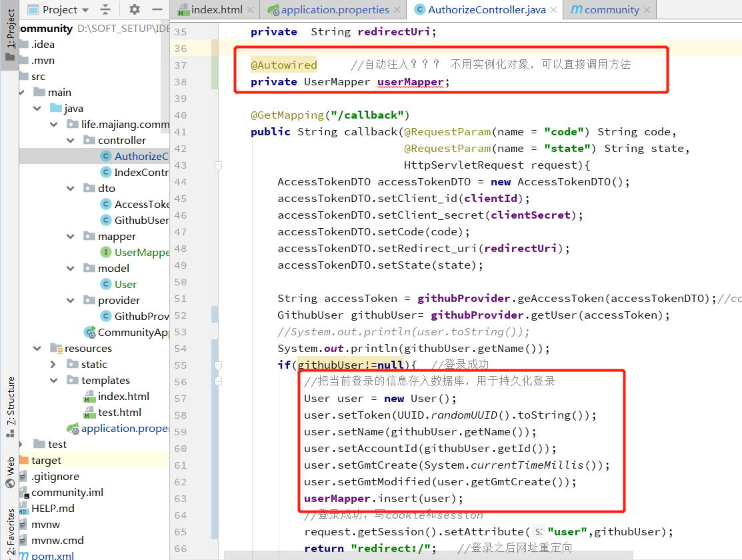Click the editor horizontal scrollbar
The image size is (742, 560).
coord(428,555)
